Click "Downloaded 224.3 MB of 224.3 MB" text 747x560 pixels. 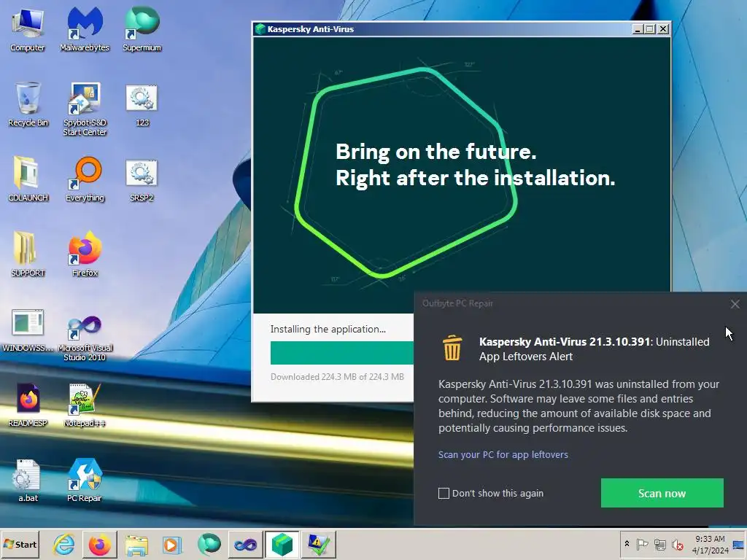click(337, 377)
